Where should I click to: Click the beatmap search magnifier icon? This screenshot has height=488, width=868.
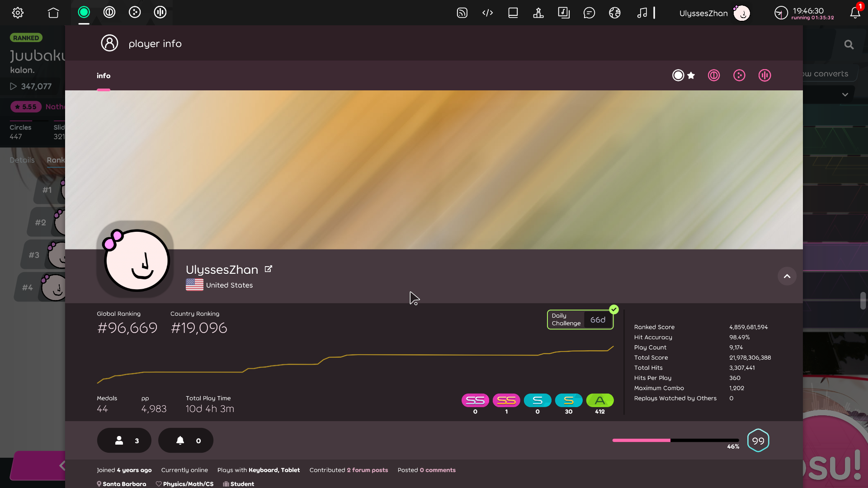point(849,44)
